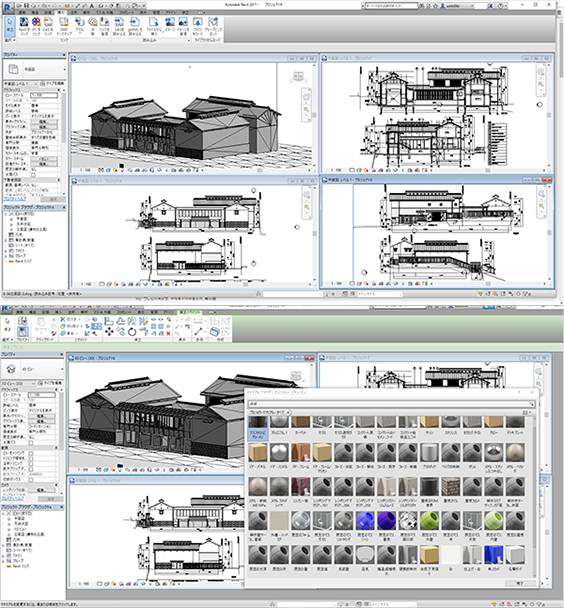Switch to Architecture tab in upper ribbon
The width and height of the screenshot is (564, 608).
(22, 12)
